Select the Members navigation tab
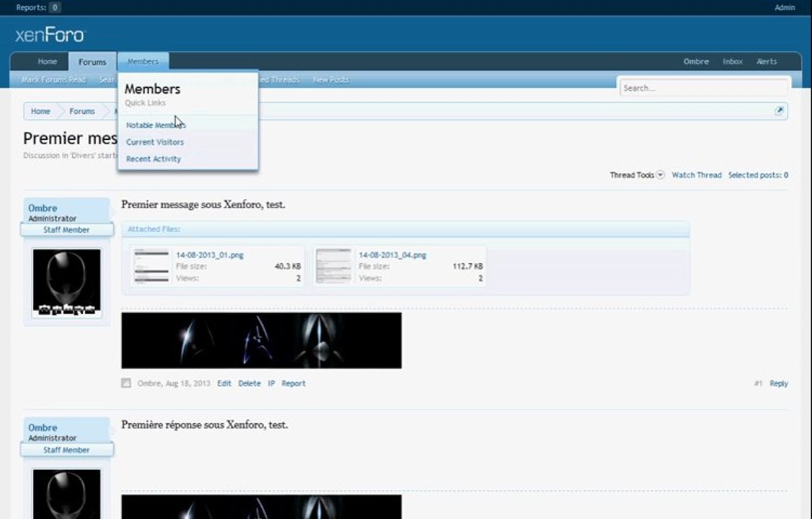Viewport: 812px width, 519px height. pyautogui.click(x=143, y=61)
